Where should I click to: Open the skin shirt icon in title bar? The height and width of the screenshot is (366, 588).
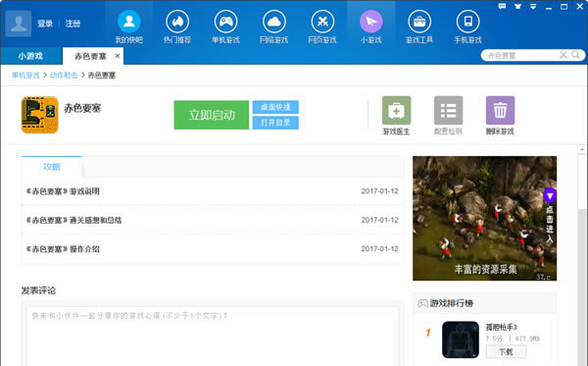517,6
